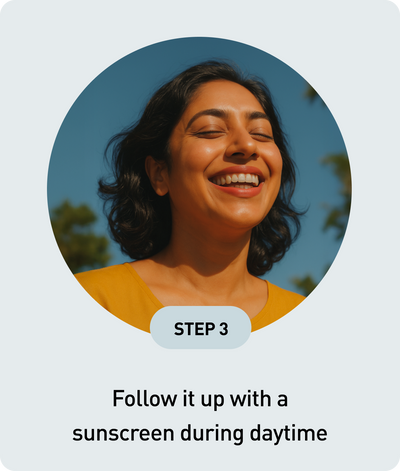Screen dimensions: 400x471
Task: Click the woman's visible ear
Action: click(x=157, y=175)
